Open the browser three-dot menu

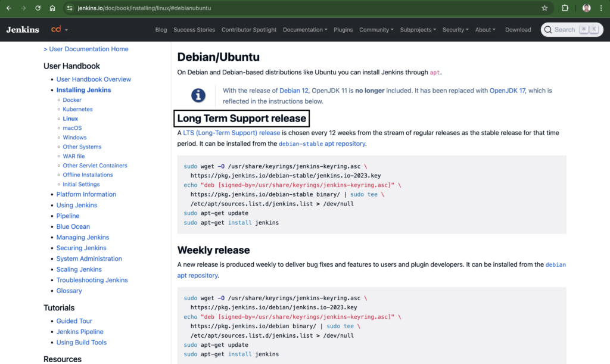click(x=601, y=8)
